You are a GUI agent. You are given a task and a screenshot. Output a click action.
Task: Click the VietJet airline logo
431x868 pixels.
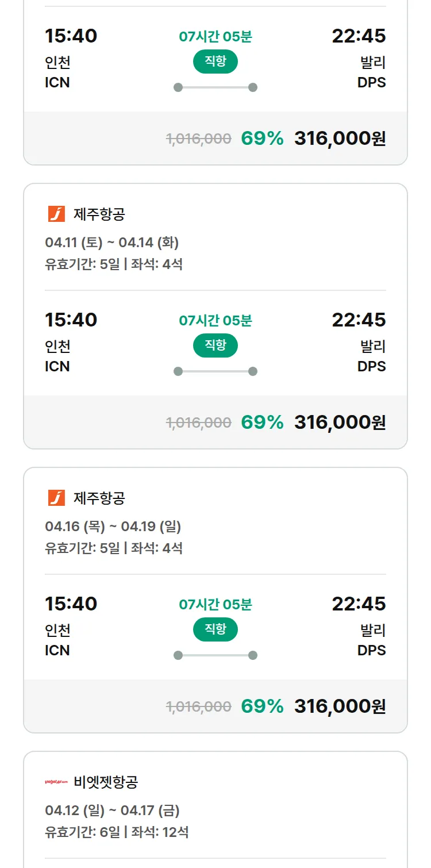click(x=56, y=782)
